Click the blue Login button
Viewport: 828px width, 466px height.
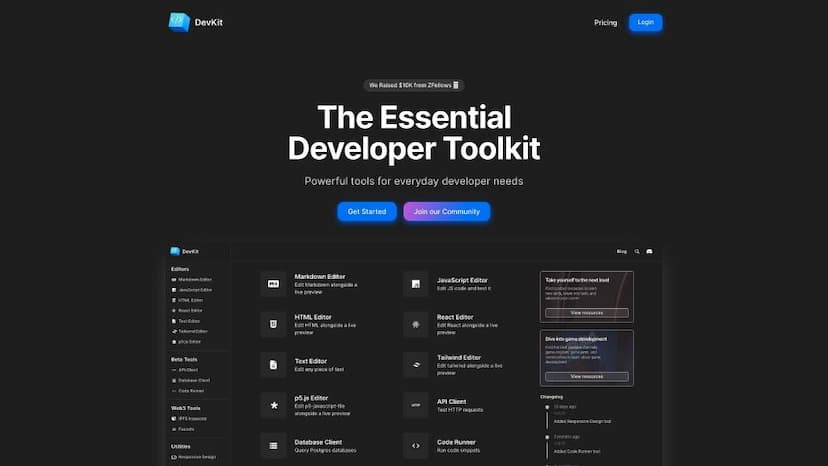point(645,22)
